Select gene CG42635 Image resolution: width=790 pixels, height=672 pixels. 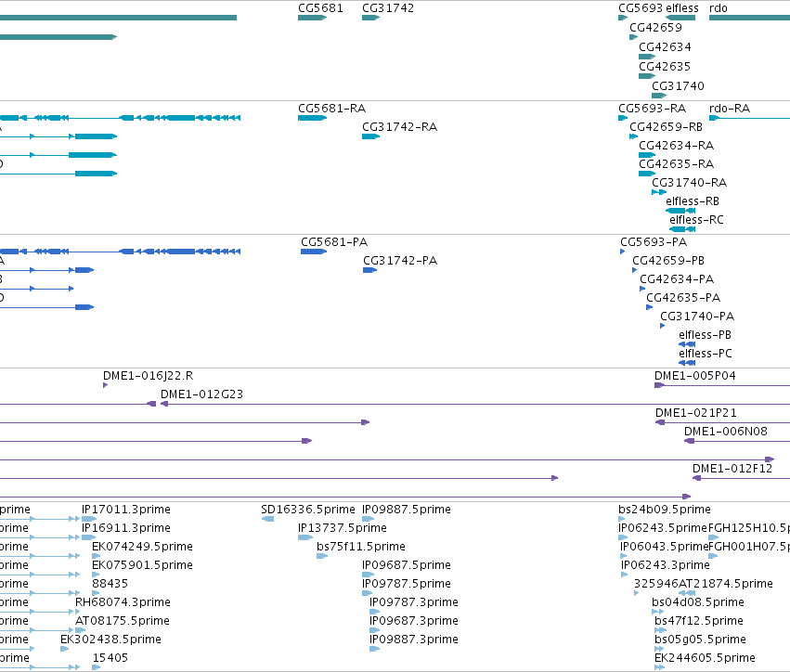click(x=647, y=76)
